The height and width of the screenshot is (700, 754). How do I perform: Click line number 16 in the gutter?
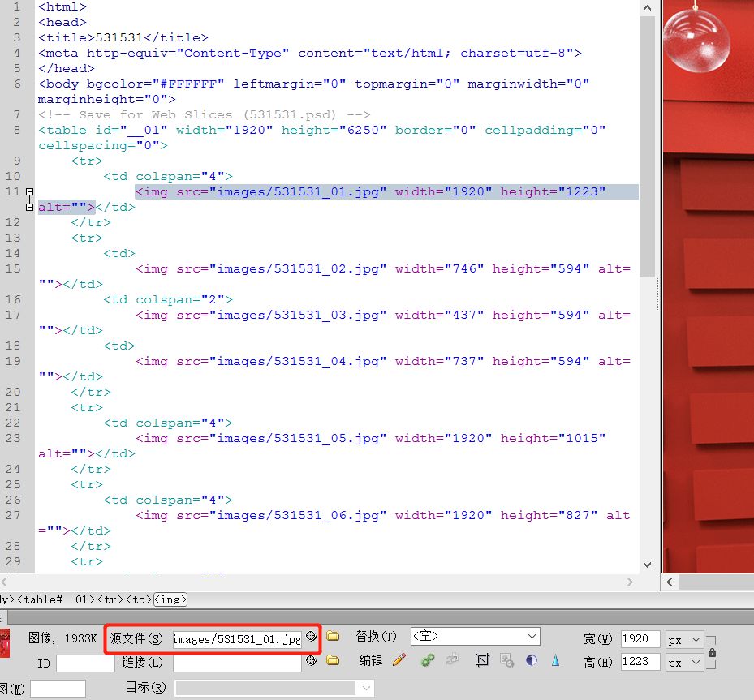coord(13,300)
